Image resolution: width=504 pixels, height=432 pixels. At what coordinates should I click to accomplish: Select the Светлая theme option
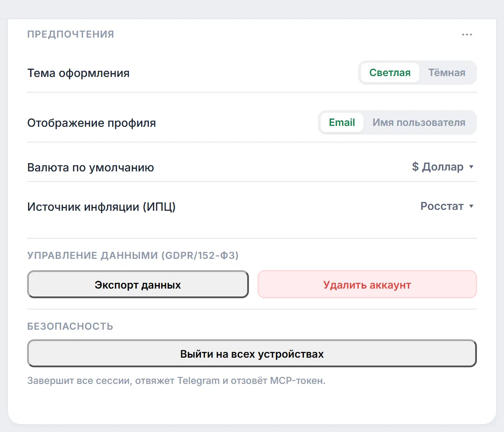390,73
